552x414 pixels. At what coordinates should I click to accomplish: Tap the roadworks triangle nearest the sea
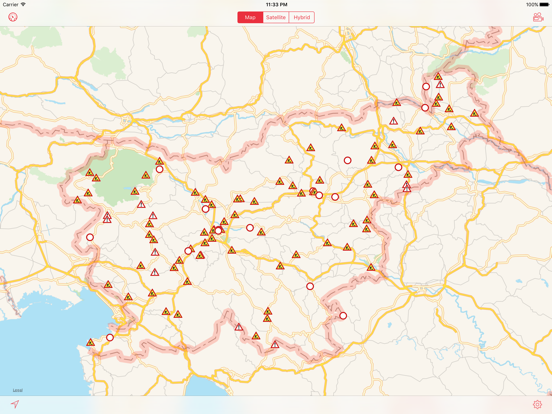tap(90, 342)
